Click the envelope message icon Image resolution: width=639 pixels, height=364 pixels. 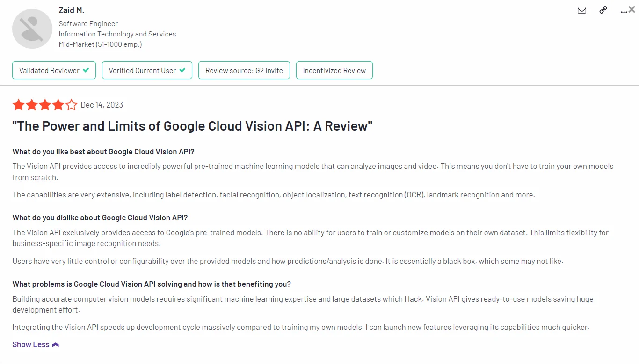pyautogui.click(x=582, y=10)
